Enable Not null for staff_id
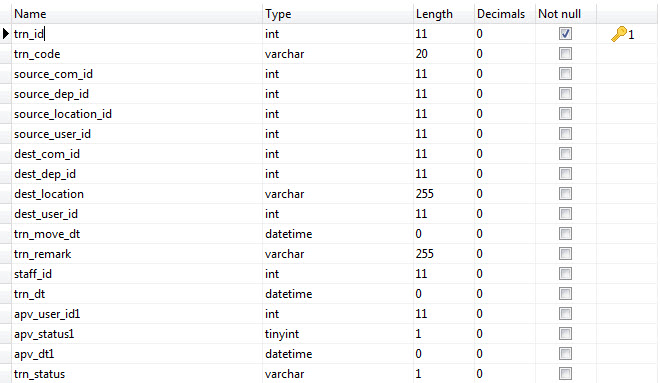 click(x=565, y=274)
